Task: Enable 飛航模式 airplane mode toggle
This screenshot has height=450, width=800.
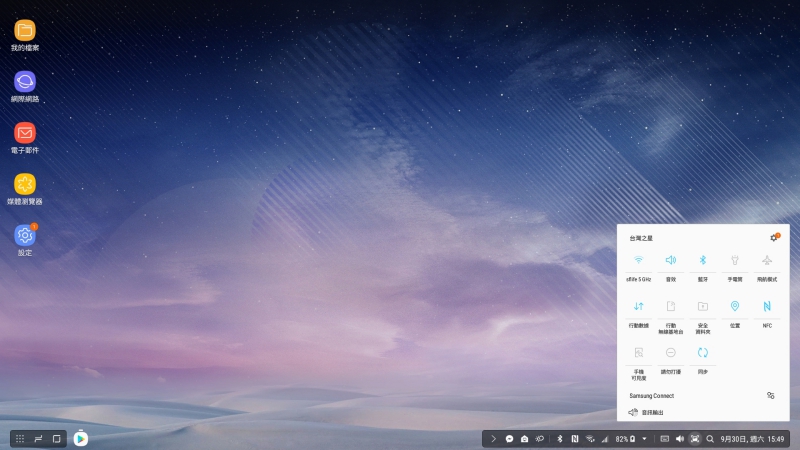Action: 767,260
